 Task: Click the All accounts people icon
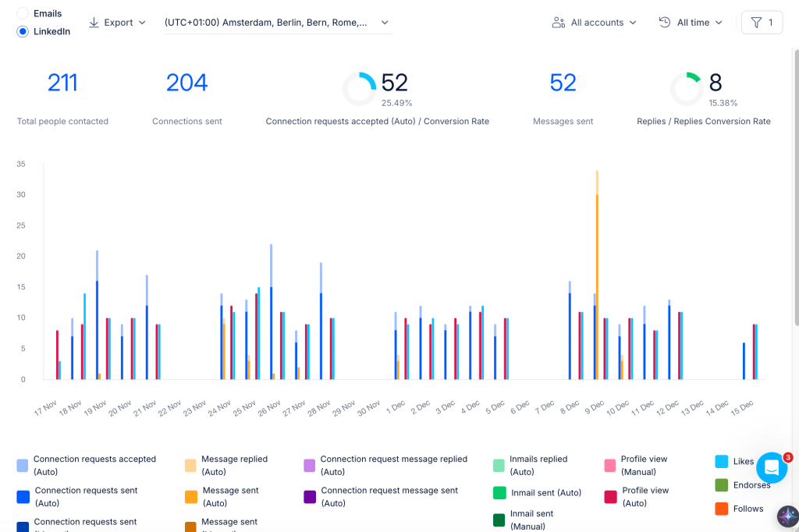tap(559, 23)
